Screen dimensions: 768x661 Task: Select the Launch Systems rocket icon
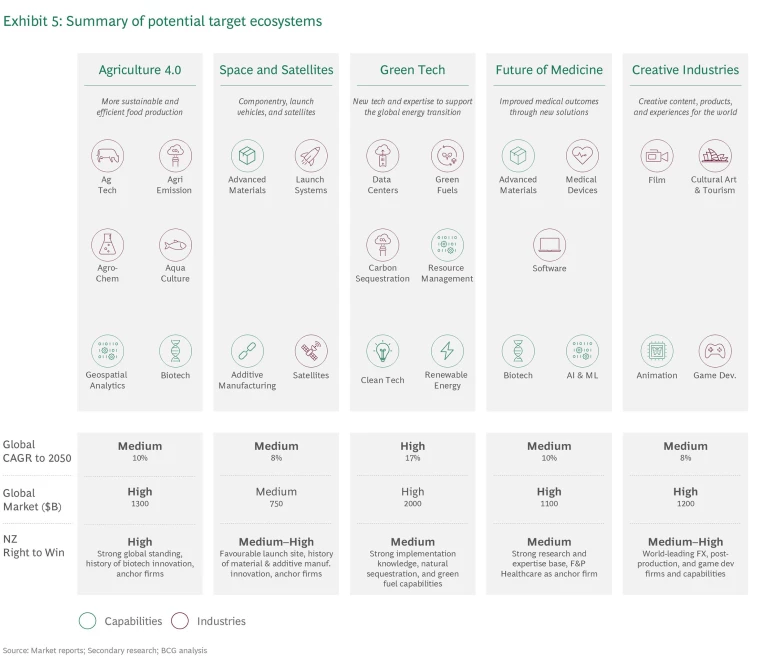click(x=311, y=156)
